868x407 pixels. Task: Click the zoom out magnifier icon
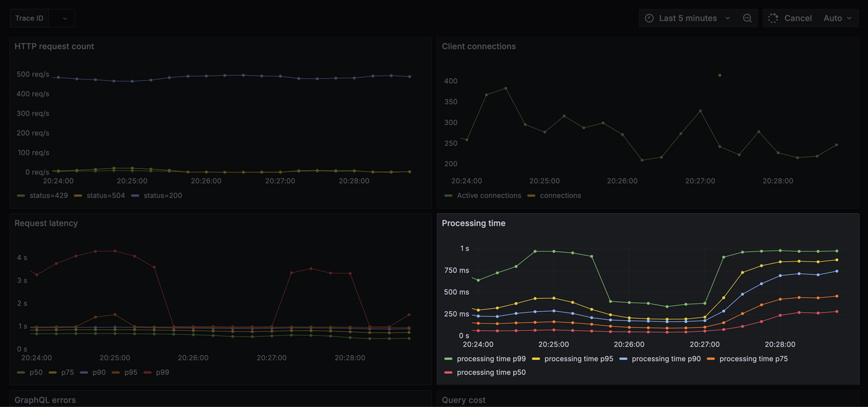point(747,18)
